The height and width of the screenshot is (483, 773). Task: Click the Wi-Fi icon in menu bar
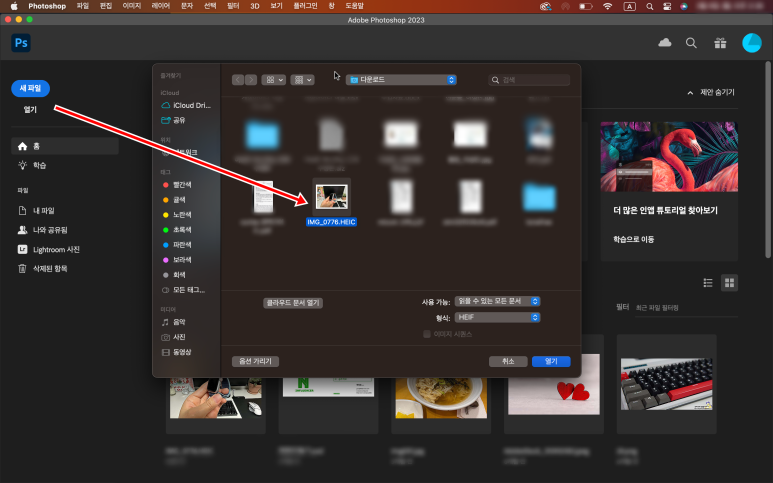click(607, 6)
